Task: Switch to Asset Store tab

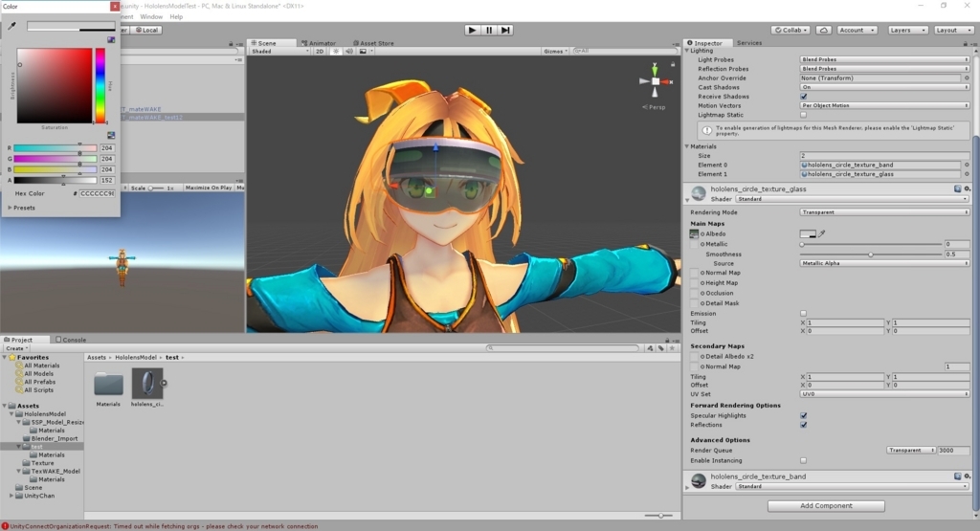Action: [373, 43]
